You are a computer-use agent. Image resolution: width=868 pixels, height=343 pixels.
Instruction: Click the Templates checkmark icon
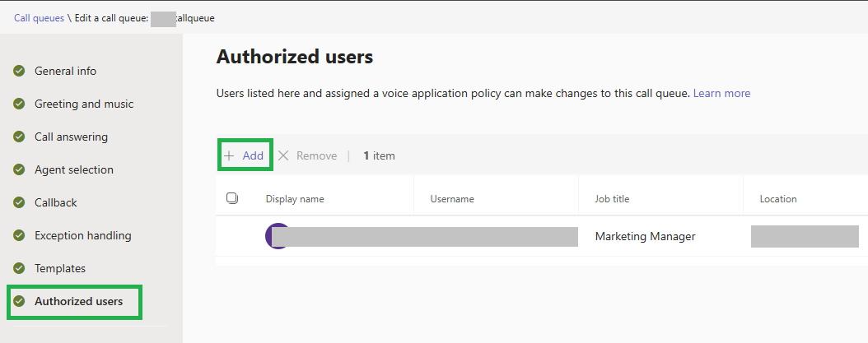pyautogui.click(x=20, y=268)
